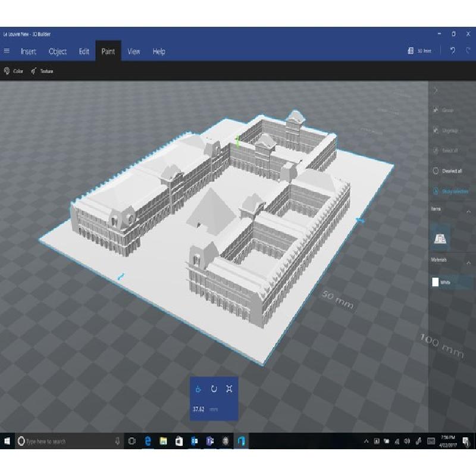Open the Windows Start menu

click(7, 441)
